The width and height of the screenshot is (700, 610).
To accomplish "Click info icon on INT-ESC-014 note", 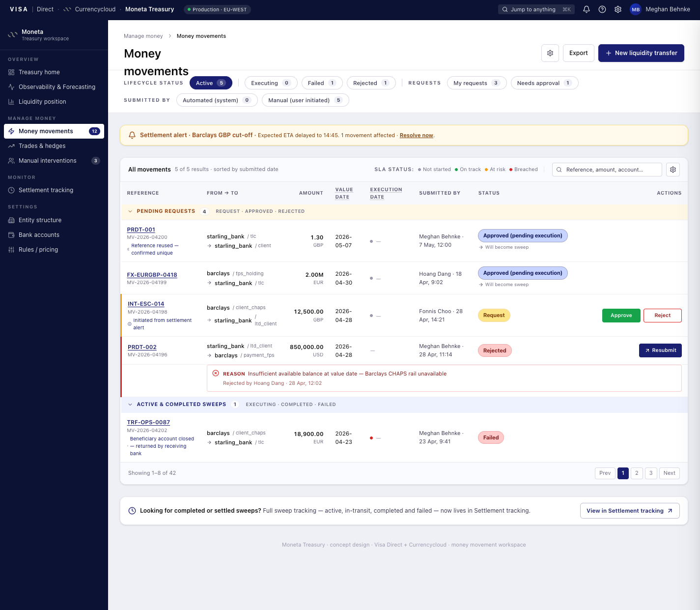I will [x=130, y=324].
